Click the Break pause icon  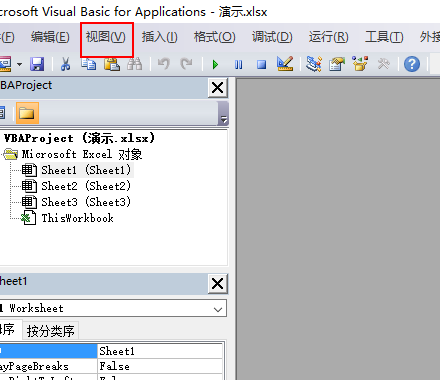238,64
